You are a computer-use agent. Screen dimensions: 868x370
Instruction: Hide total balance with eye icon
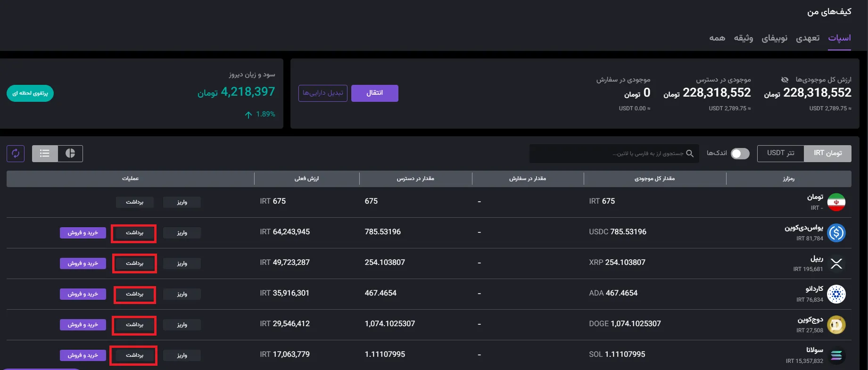[785, 80]
